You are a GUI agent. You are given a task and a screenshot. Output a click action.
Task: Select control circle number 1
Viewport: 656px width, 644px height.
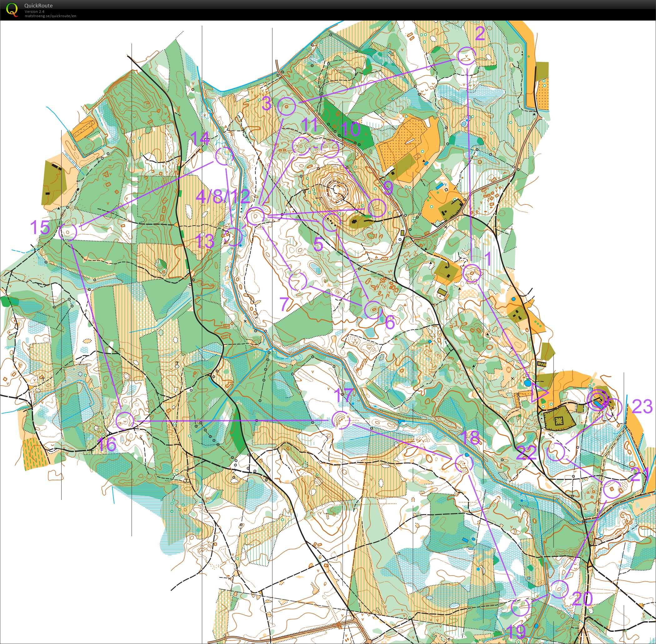(472, 273)
